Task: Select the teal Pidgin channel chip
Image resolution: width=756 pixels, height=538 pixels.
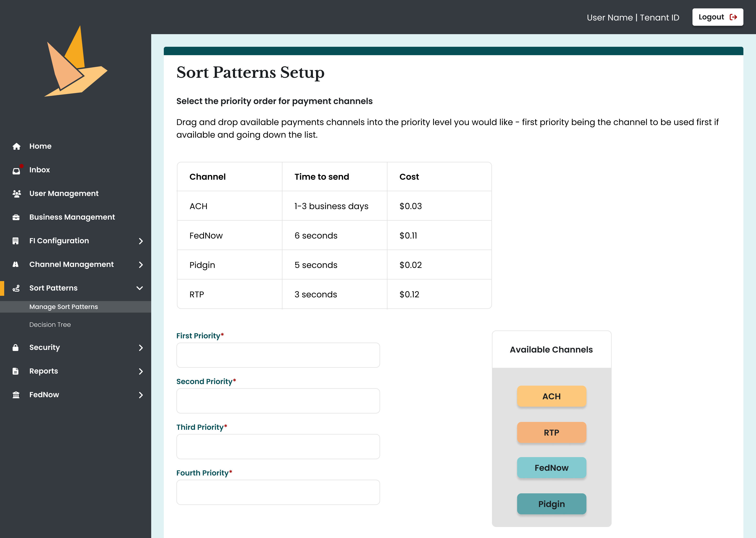Action: click(x=551, y=504)
